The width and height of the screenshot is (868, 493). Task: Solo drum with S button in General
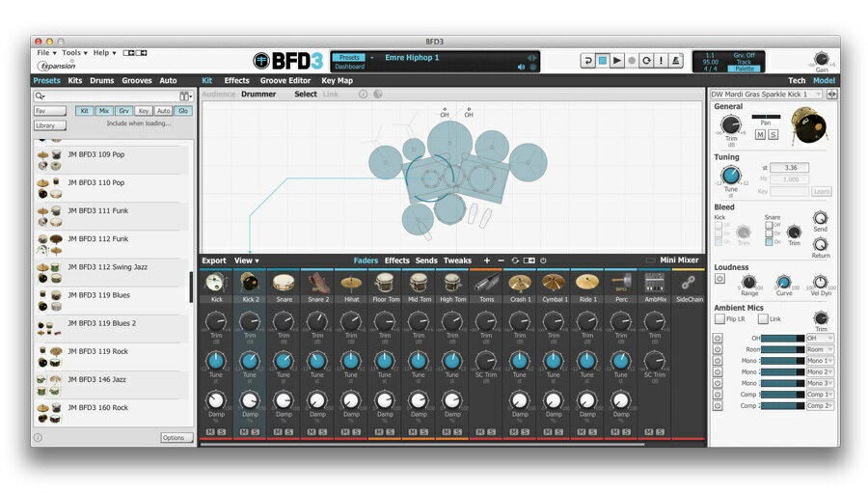773,135
